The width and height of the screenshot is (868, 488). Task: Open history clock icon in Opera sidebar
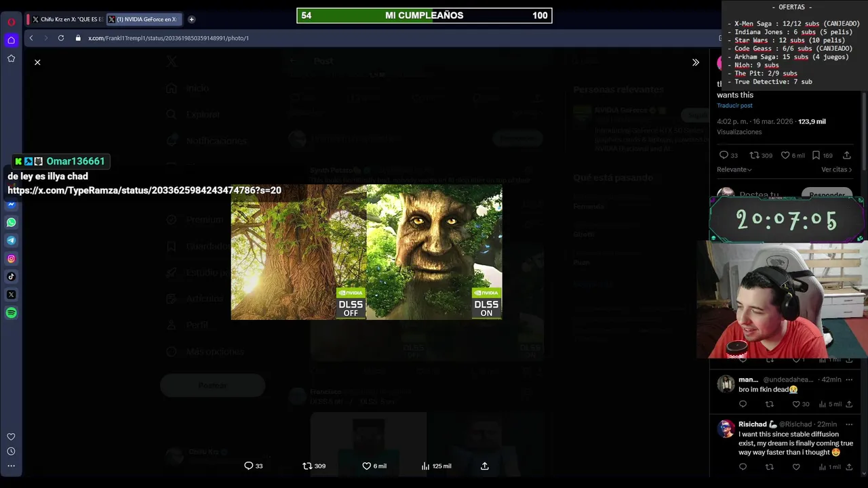(11, 451)
